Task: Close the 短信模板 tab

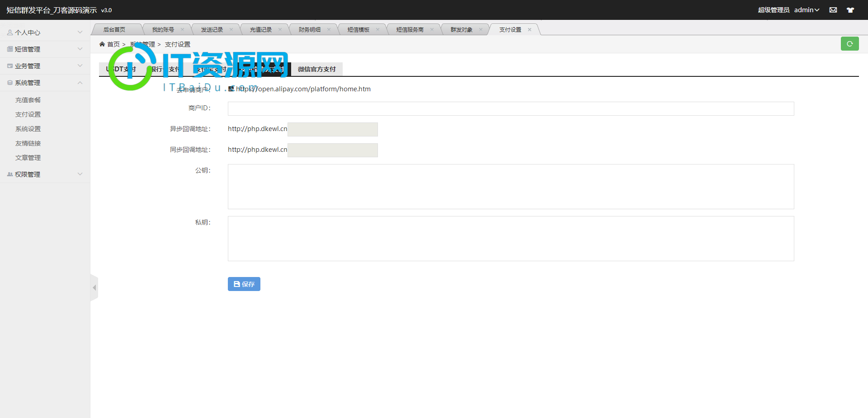Action: pyautogui.click(x=377, y=29)
